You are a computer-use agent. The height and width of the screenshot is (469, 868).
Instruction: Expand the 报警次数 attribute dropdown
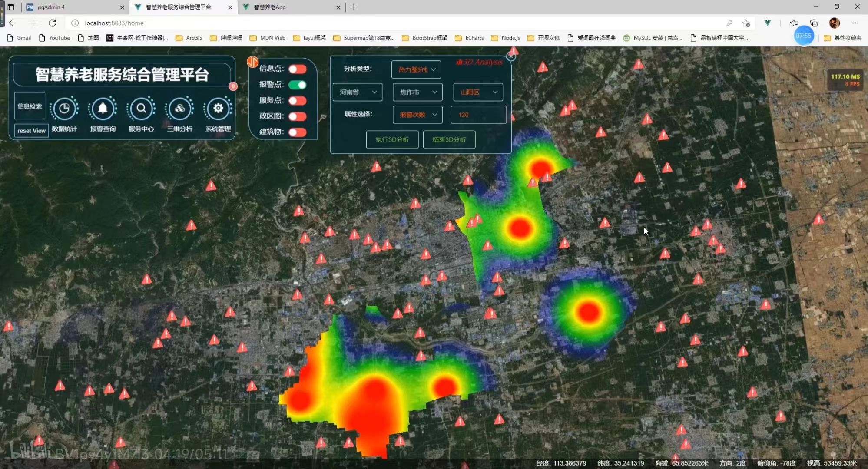pos(417,115)
